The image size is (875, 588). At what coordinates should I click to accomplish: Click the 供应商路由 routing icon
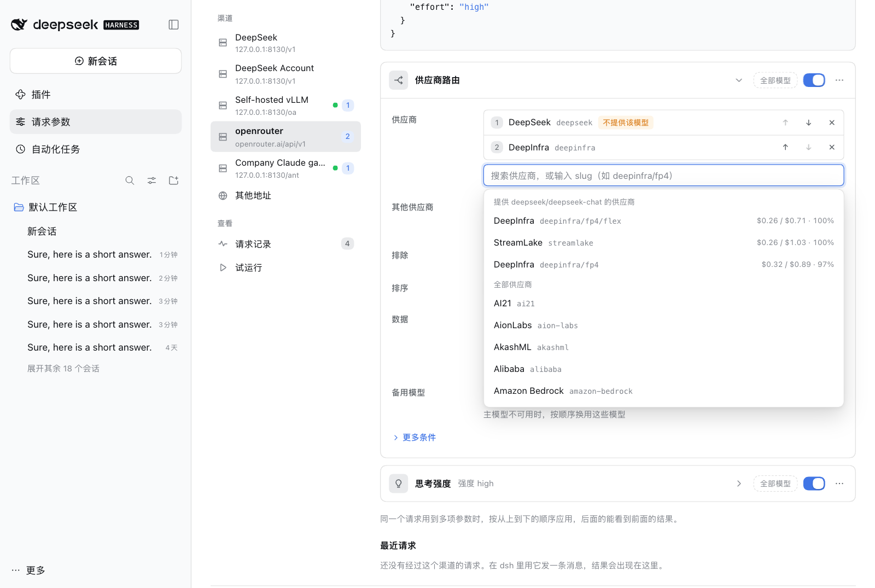pyautogui.click(x=399, y=80)
